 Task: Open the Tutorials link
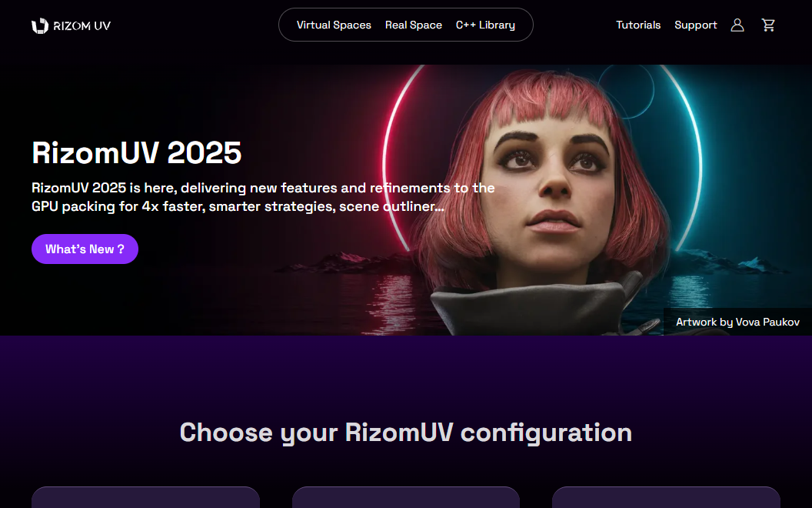(x=638, y=25)
